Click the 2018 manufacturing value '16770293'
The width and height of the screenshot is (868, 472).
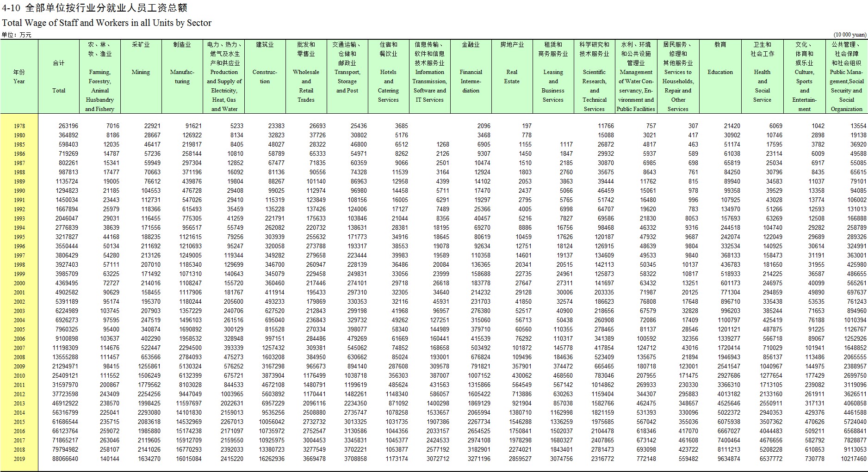pos(189,449)
